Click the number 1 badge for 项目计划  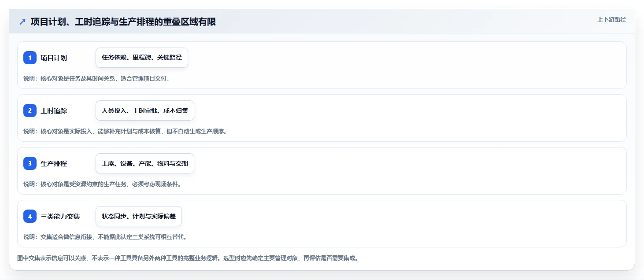pos(30,58)
